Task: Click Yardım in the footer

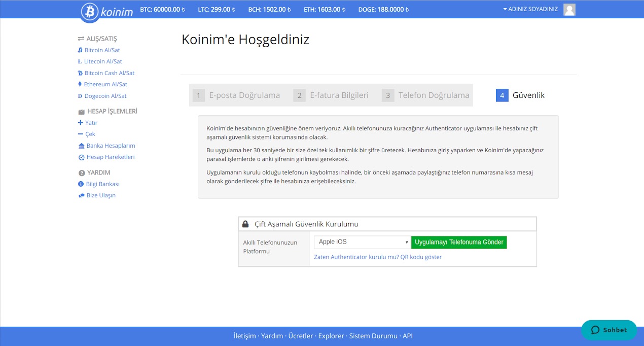Action: (272, 336)
